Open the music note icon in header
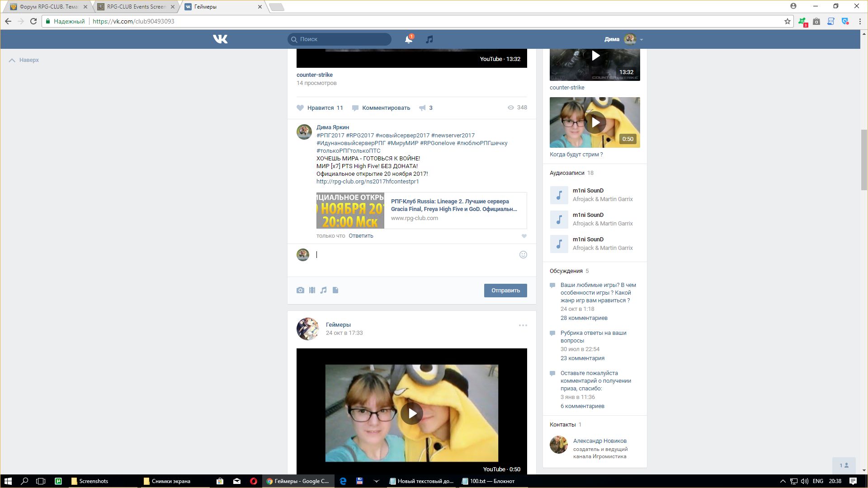The height and width of the screenshot is (488, 868). pyautogui.click(x=429, y=39)
